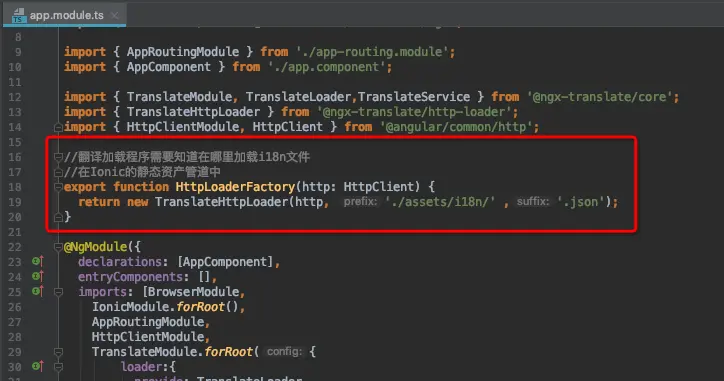
Task: Click line number 12 in the gutter
Action: 15,97
